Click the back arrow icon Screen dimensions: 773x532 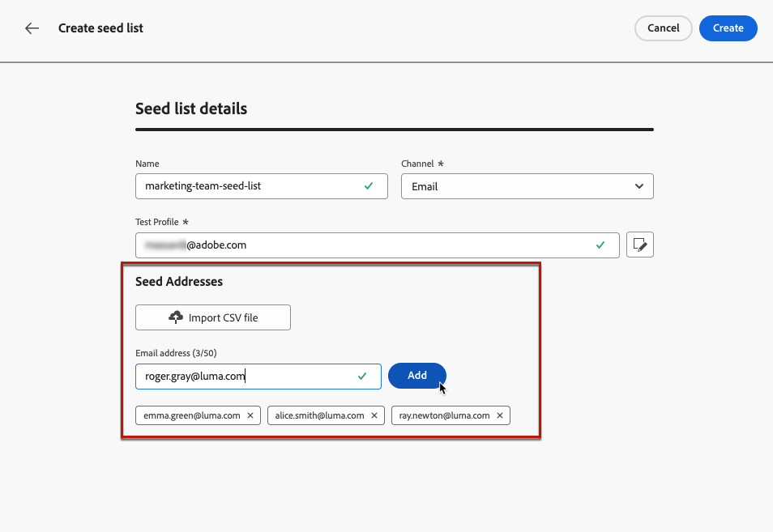(x=32, y=28)
